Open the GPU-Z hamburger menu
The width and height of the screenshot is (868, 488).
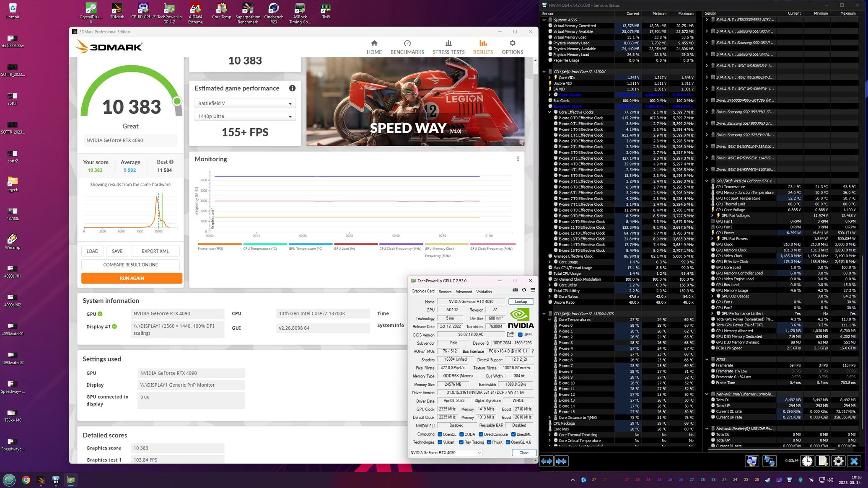(533, 290)
